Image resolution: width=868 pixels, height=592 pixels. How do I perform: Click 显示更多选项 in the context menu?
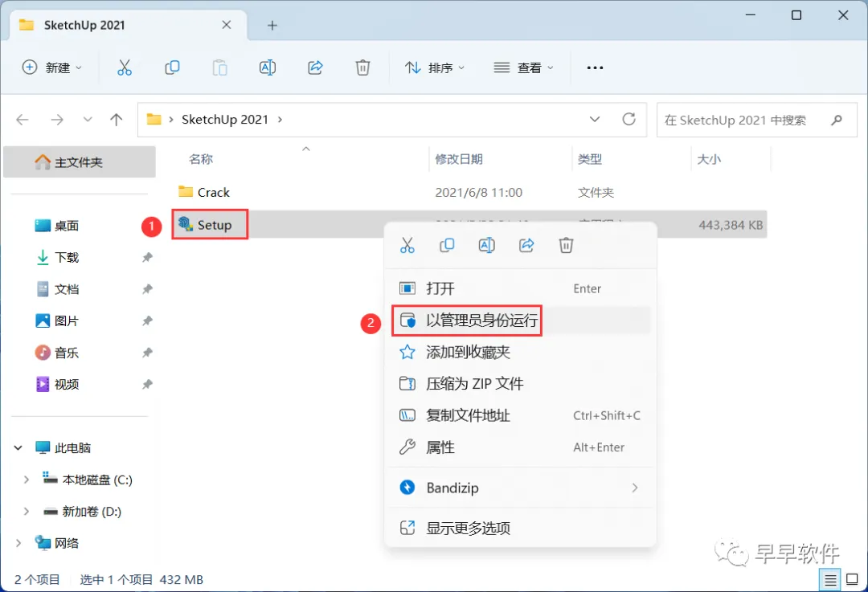point(520,528)
